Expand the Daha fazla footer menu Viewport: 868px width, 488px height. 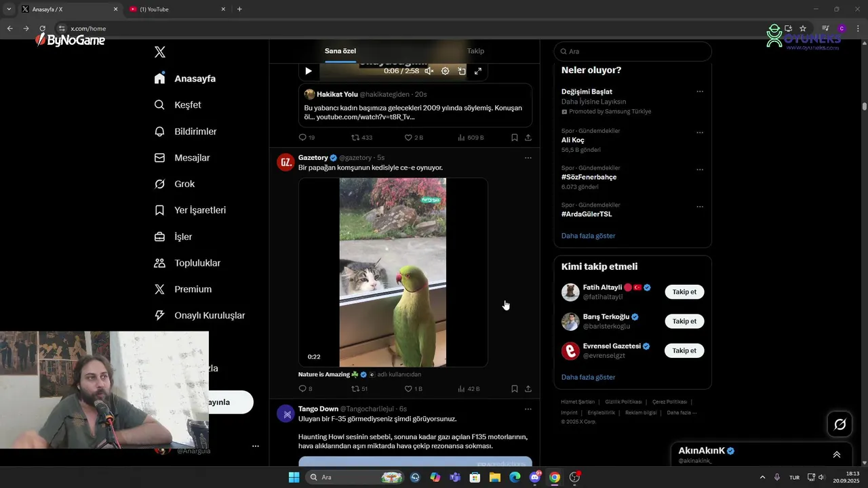pos(682,413)
